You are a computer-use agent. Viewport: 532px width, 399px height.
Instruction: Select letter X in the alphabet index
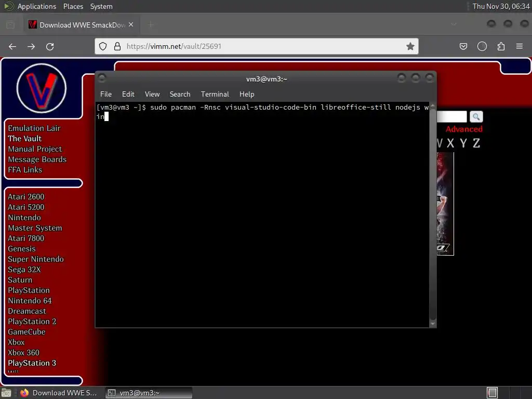point(450,143)
